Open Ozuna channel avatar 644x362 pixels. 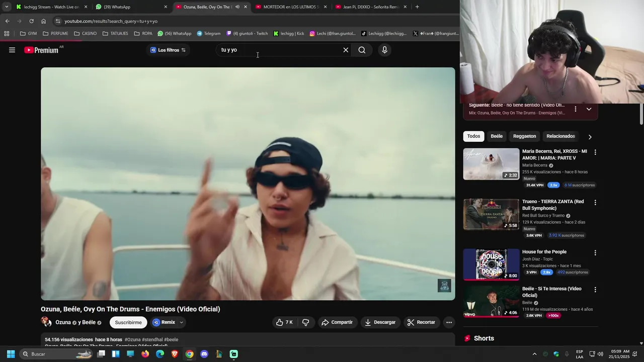46,322
